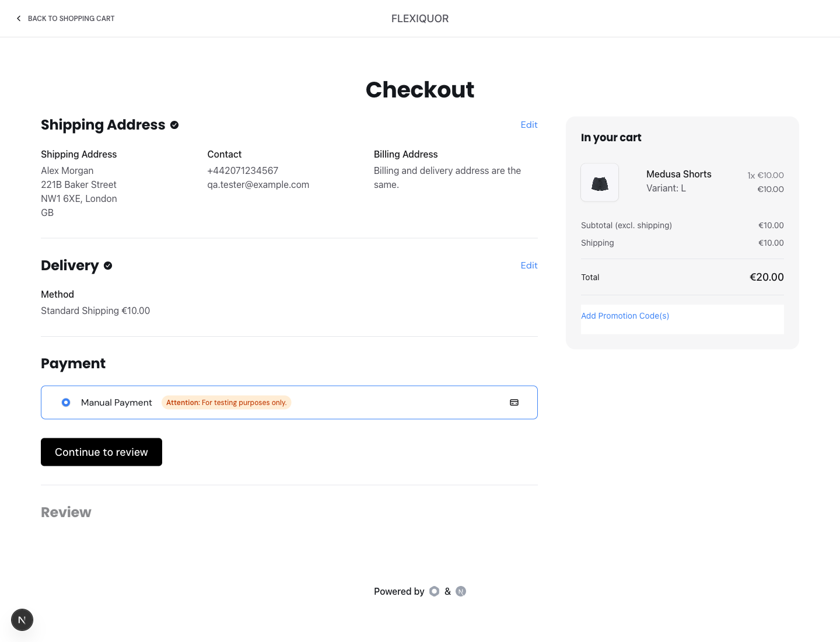
Task: Click the Powered by footer text
Action: click(399, 591)
